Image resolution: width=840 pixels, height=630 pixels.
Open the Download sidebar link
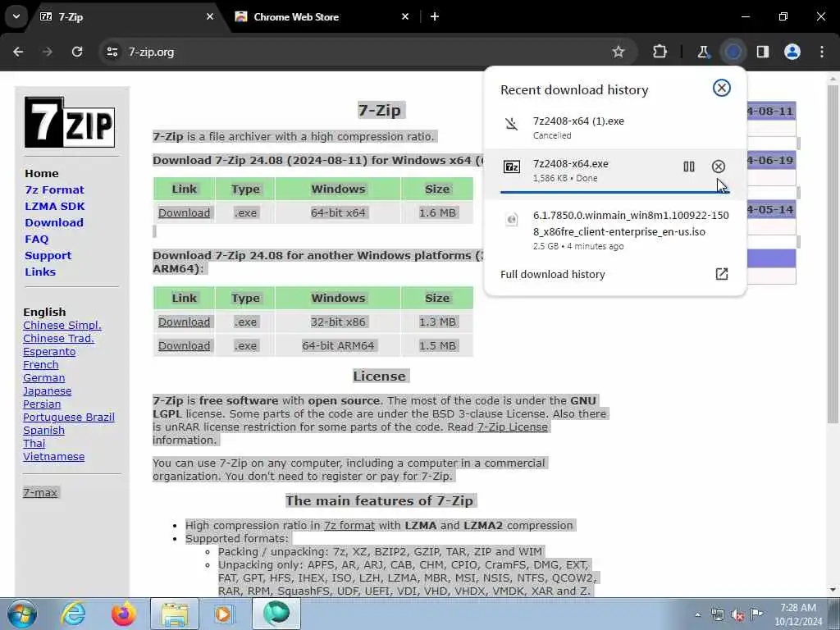(x=54, y=222)
